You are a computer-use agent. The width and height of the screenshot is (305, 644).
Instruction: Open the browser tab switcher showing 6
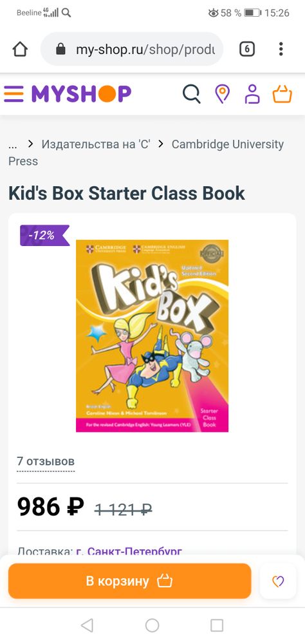point(246,50)
